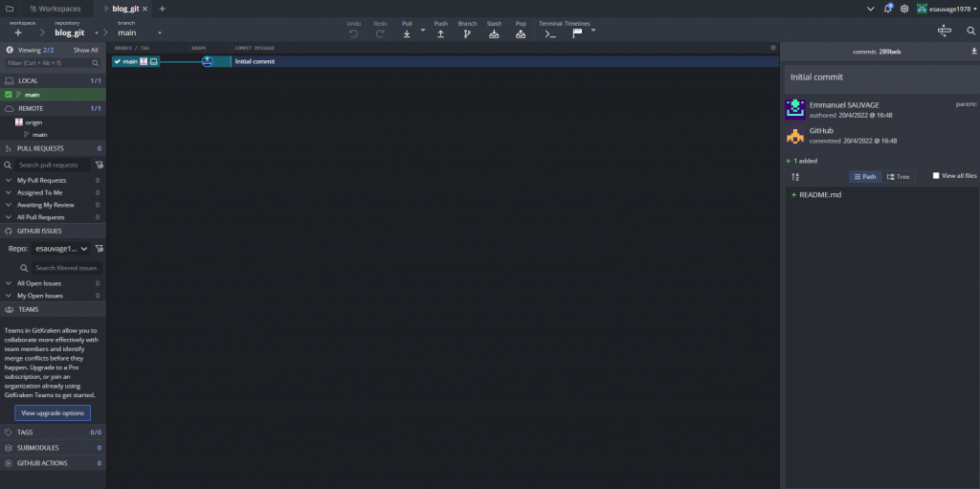980x489 pixels.
Task: Select the Initial commit row message
Action: (255, 61)
